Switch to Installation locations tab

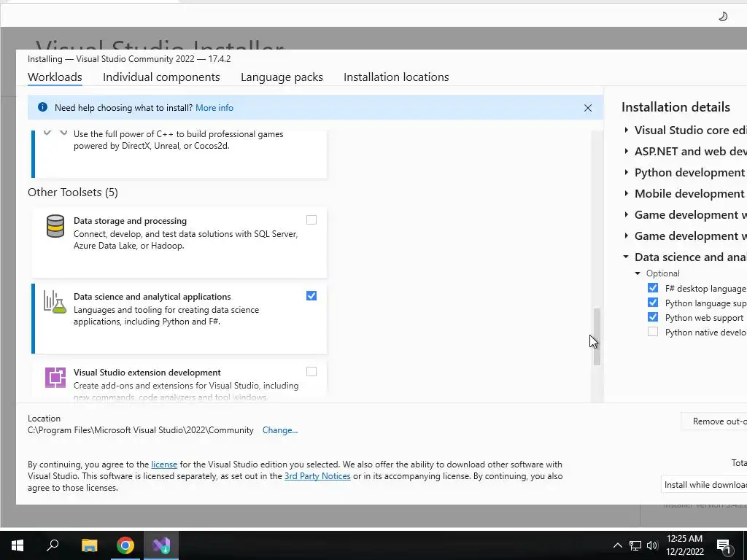(x=396, y=77)
